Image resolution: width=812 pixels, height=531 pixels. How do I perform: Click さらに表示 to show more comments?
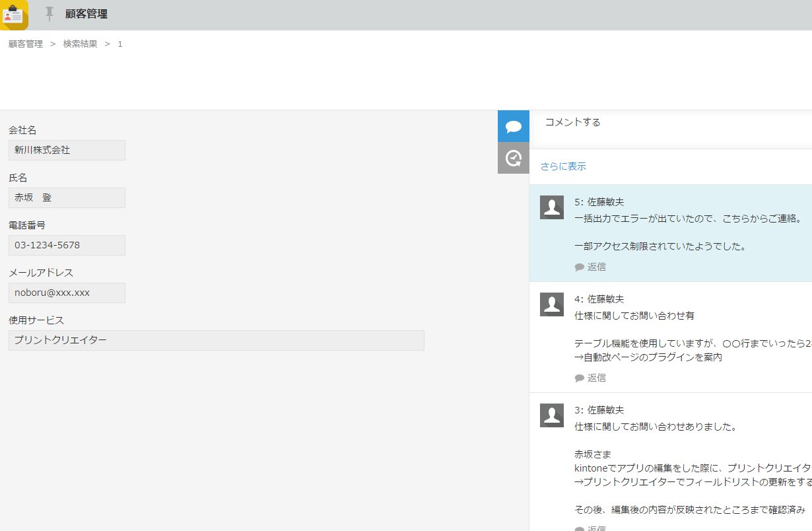pyautogui.click(x=563, y=166)
